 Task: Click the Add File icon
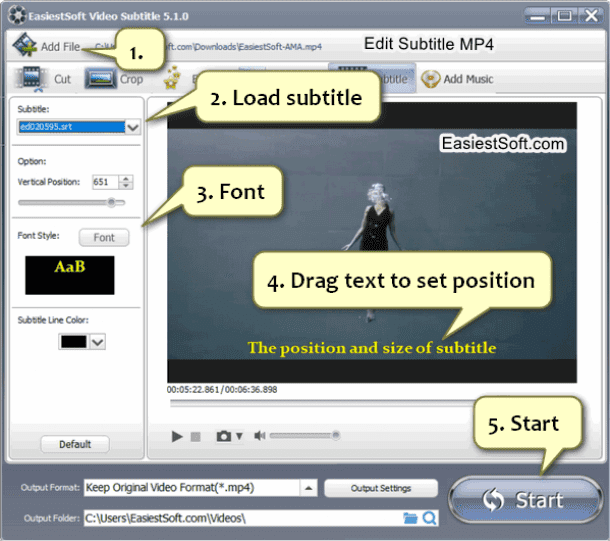24,45
